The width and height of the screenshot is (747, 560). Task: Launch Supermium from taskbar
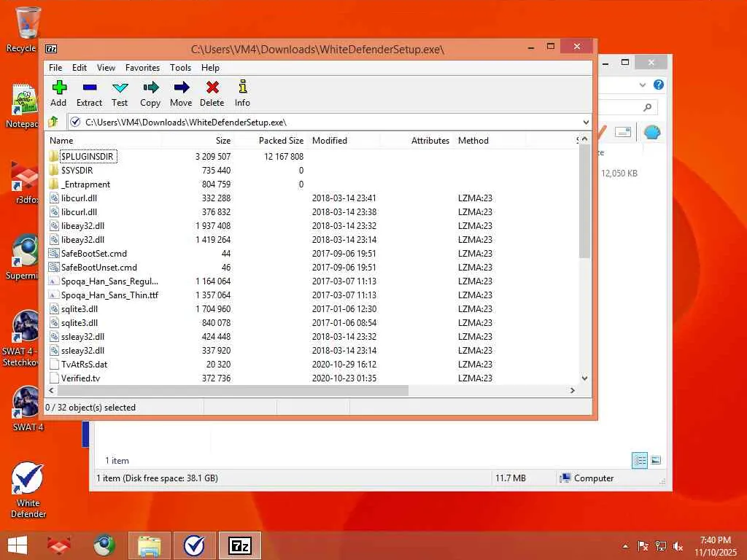(x=104, y=545)
